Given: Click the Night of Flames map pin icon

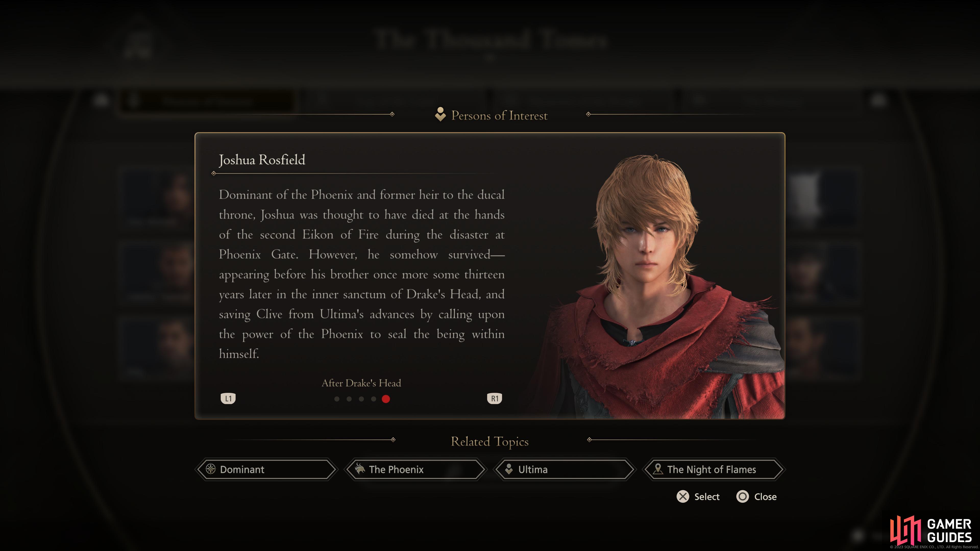Looking at the screenshot, I should coord(658,469).
